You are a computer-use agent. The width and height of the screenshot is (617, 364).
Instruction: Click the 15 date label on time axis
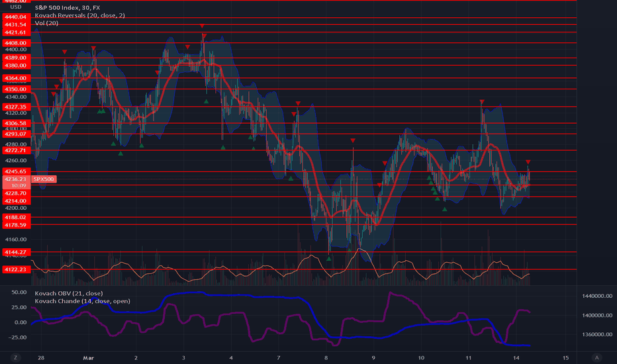click(565, 357)
